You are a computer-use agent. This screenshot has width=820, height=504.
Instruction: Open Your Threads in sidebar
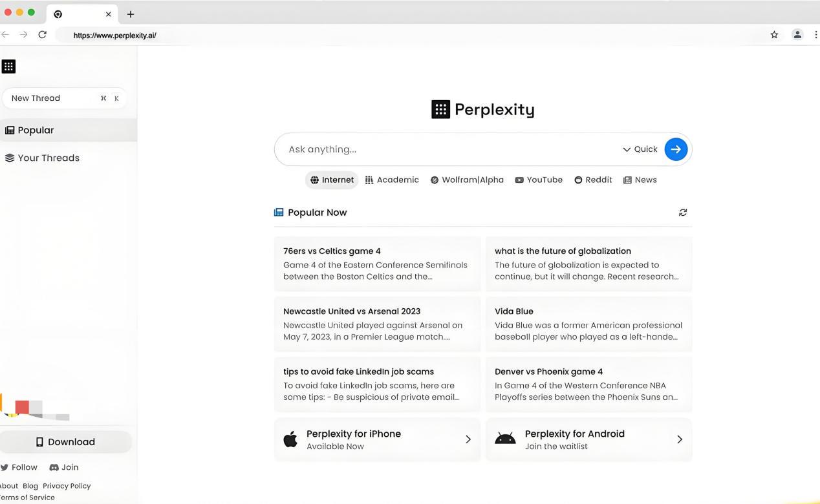coord(48,158)
